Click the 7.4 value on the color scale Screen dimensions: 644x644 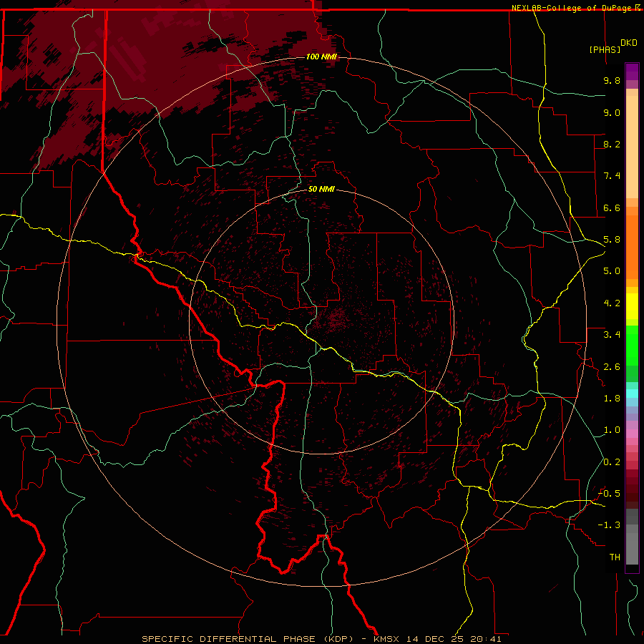[612, 176]
